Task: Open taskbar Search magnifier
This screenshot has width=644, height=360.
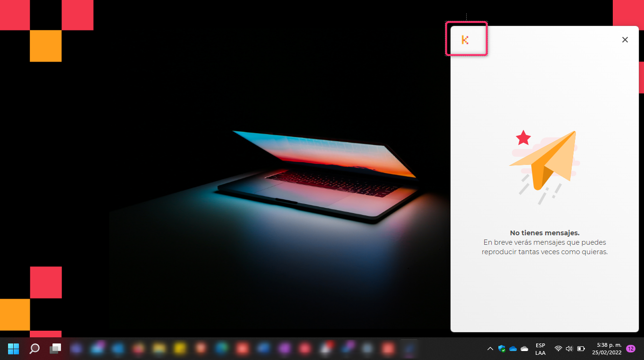Action: tap(35, 349)
